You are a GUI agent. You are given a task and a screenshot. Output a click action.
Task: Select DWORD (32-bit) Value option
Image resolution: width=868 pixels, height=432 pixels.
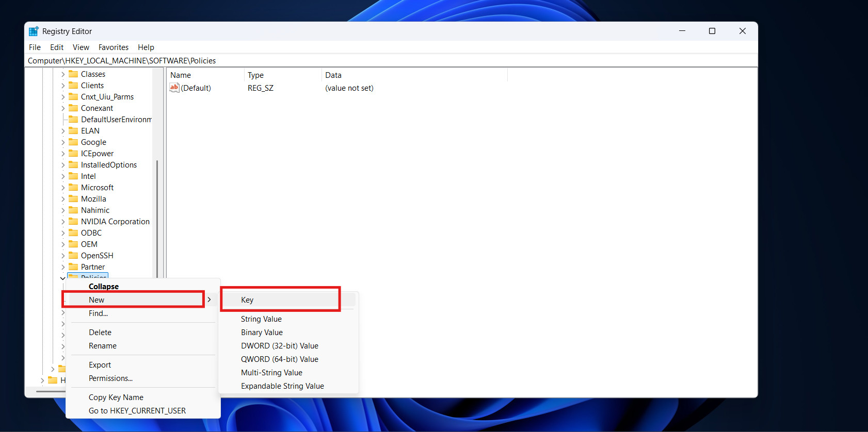pos(279,346)
